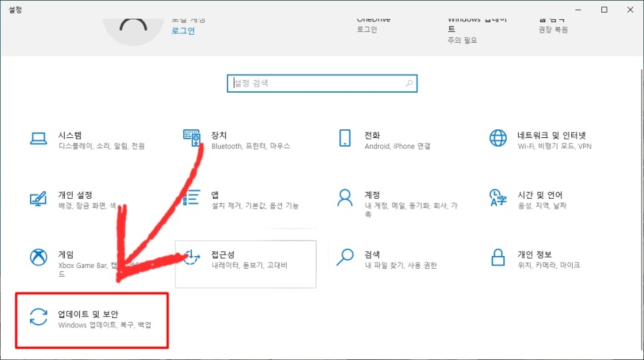
Task: Click the 설치 제거, 기본값, 옵션 기능 description
Action: tap(255, 205)
